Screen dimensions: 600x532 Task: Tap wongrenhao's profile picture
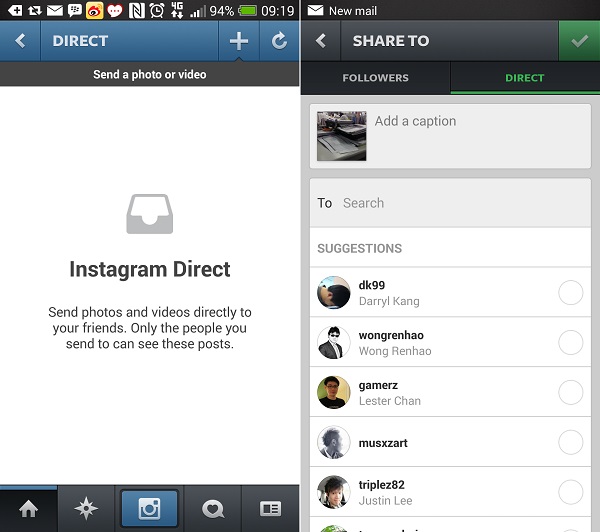(333, 343)
